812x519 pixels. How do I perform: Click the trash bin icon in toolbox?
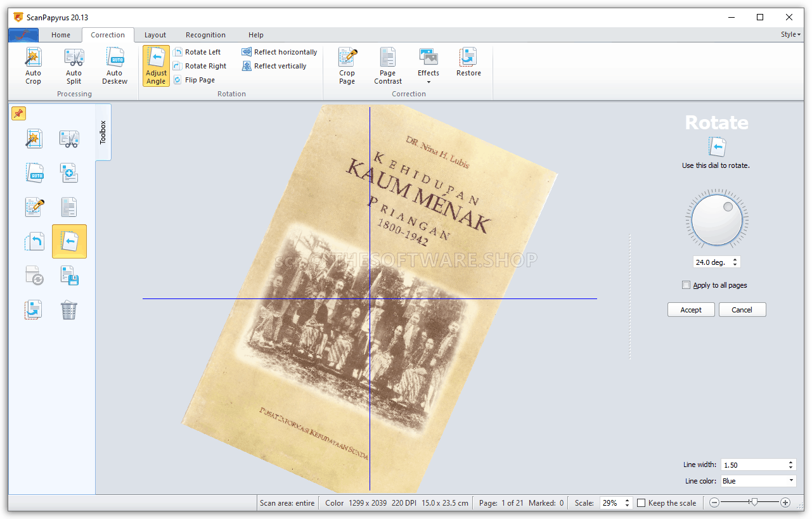69,310
